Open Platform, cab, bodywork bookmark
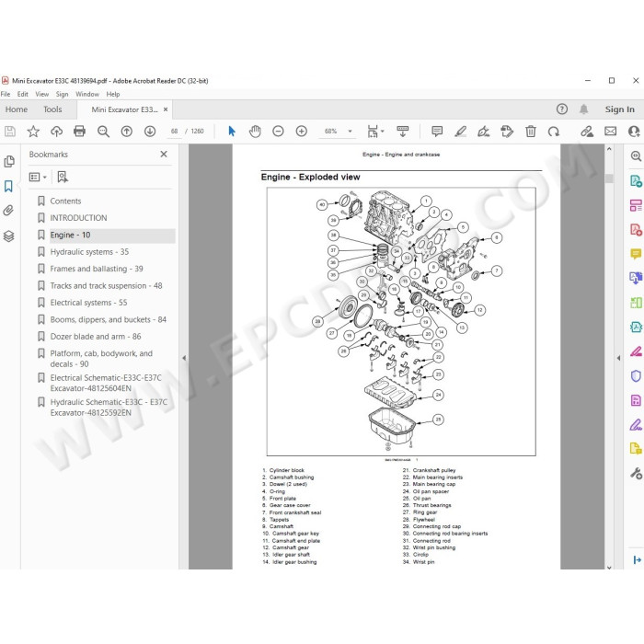The height and width of the screenshot is (644, 644). pyautogui.click(x=101, y=359)
